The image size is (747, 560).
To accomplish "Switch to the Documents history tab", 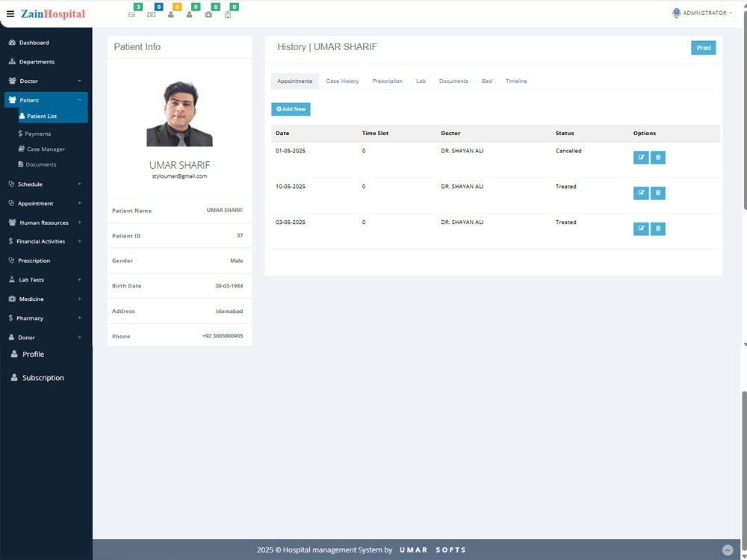I will 453,81.
